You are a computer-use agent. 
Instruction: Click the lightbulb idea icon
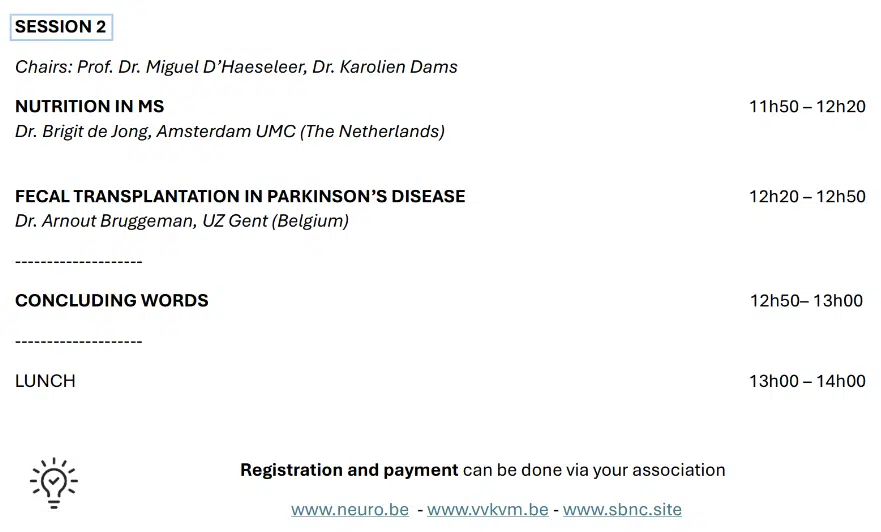click(53, 482)
